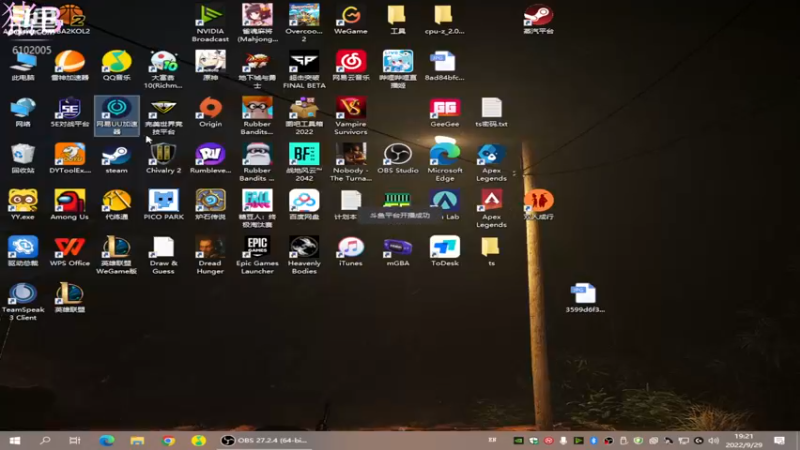Launch Google Chrome from the taskbar
800x450 pixels.
(168, 440)
